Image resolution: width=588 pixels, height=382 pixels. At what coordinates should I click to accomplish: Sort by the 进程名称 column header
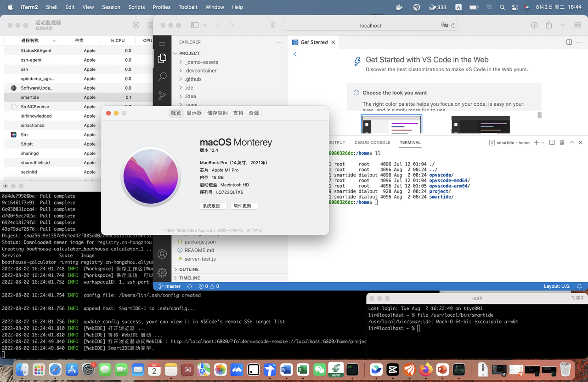(x=31, y=40)
